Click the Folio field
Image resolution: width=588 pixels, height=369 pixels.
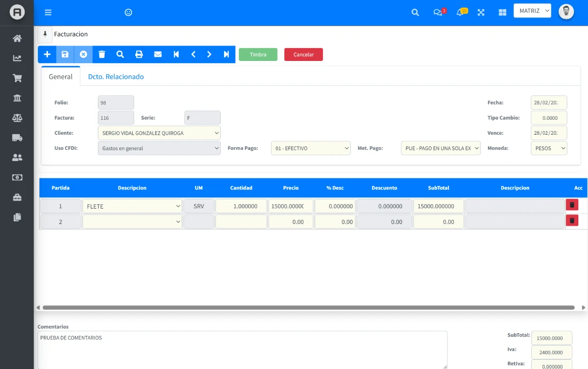(x=116, y=103)
